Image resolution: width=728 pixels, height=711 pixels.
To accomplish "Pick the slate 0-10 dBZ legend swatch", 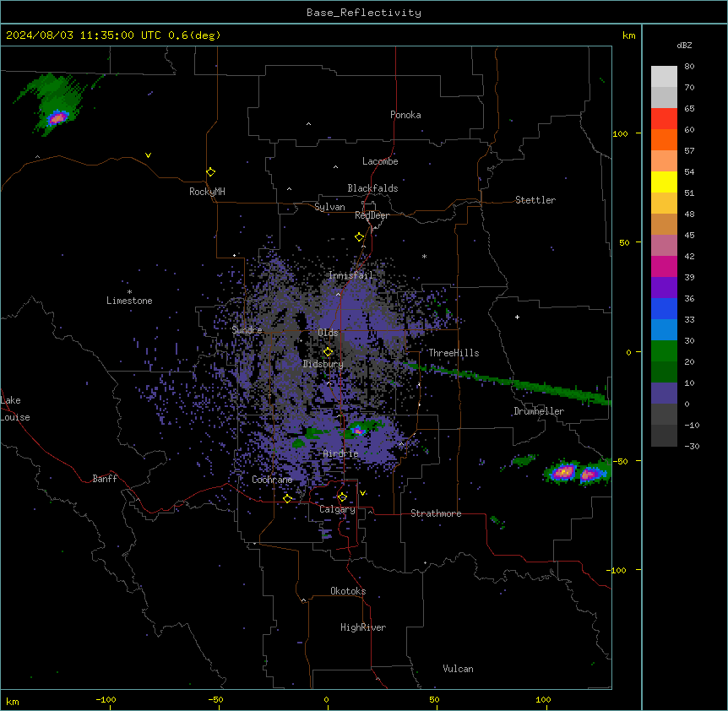I will click(x=664, y=393).
